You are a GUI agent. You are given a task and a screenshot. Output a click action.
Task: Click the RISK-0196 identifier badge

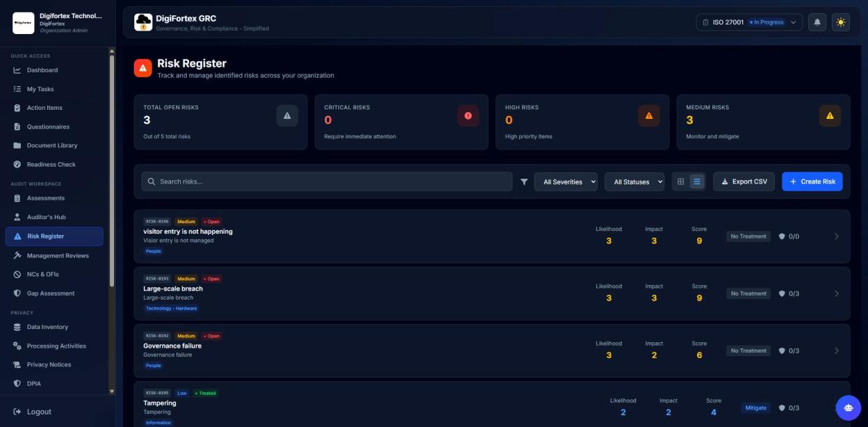(157, 222)
